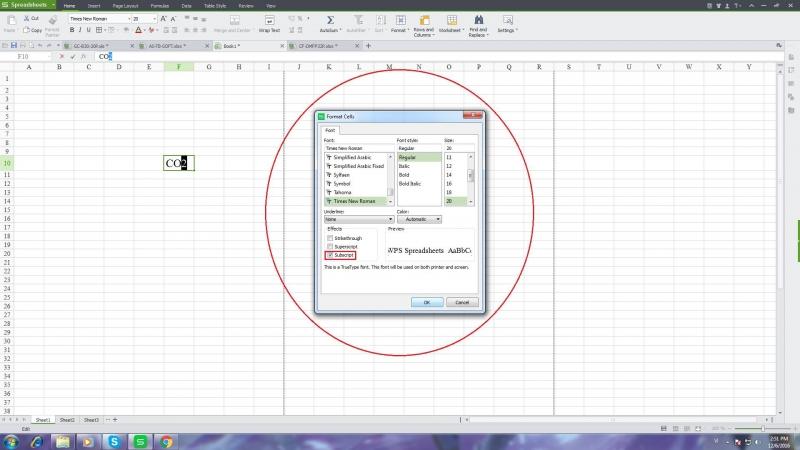This screenshot has width=800, height=450.
Task: Switch to the Page Layout ribbon tab
Action: point(125,5)
